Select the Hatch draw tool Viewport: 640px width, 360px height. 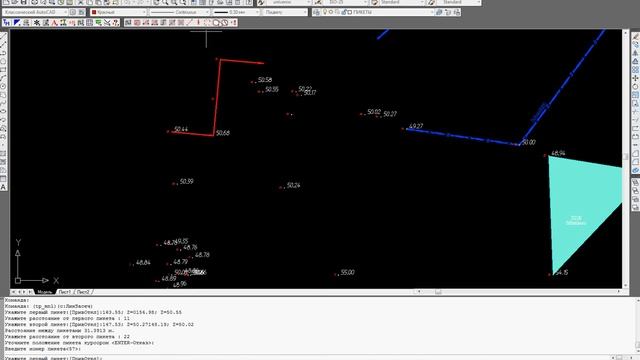[3, 153]
